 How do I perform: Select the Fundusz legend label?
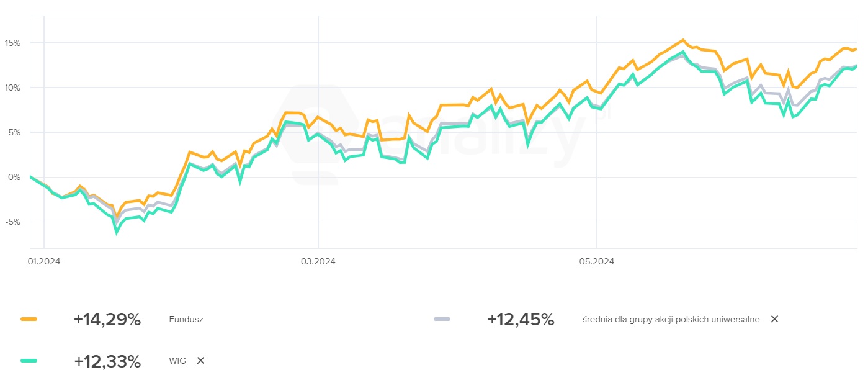186,320
